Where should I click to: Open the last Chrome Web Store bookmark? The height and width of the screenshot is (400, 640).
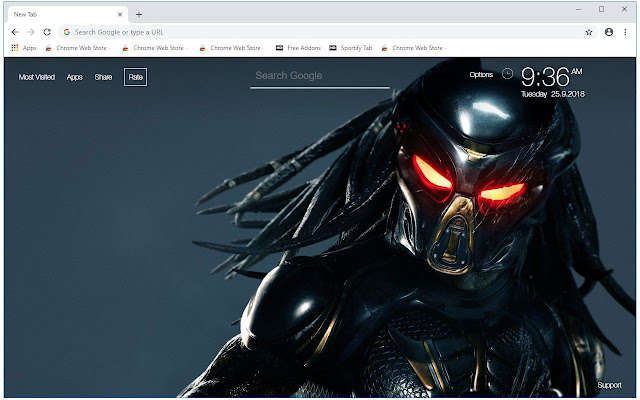pyautogui.click(x=413, y=48)
